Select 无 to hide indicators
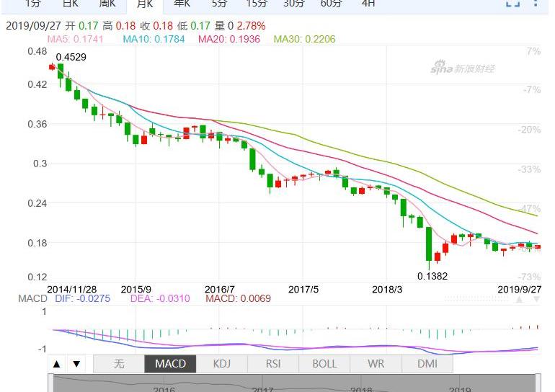Viewport: 555px width, 392px height. tap(118, 364)
